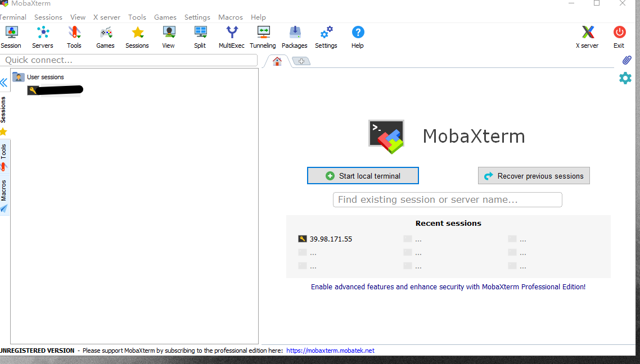
Task: Click the Help question mark icon
Action: pyautogui.click(x=358, y=37)
